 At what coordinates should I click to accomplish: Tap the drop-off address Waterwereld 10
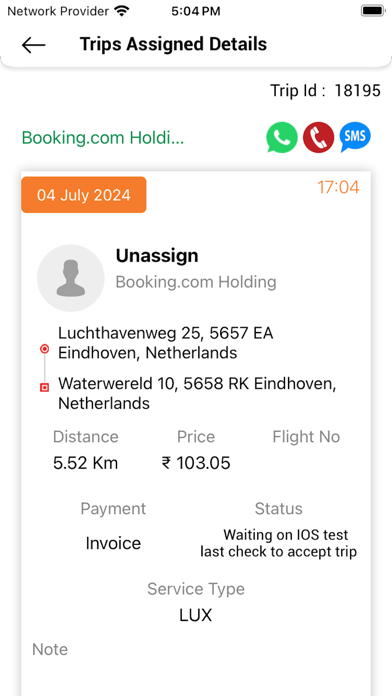(197, 393)
